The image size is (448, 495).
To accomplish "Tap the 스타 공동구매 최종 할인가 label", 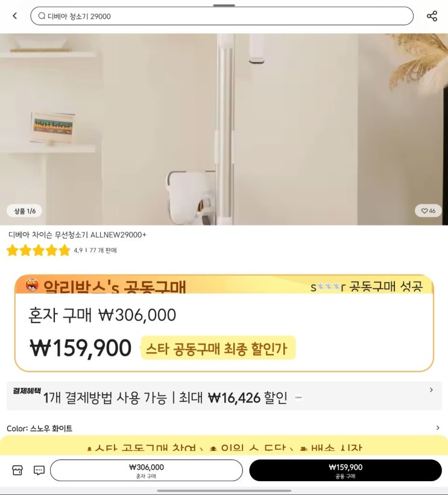I will 218,348.
